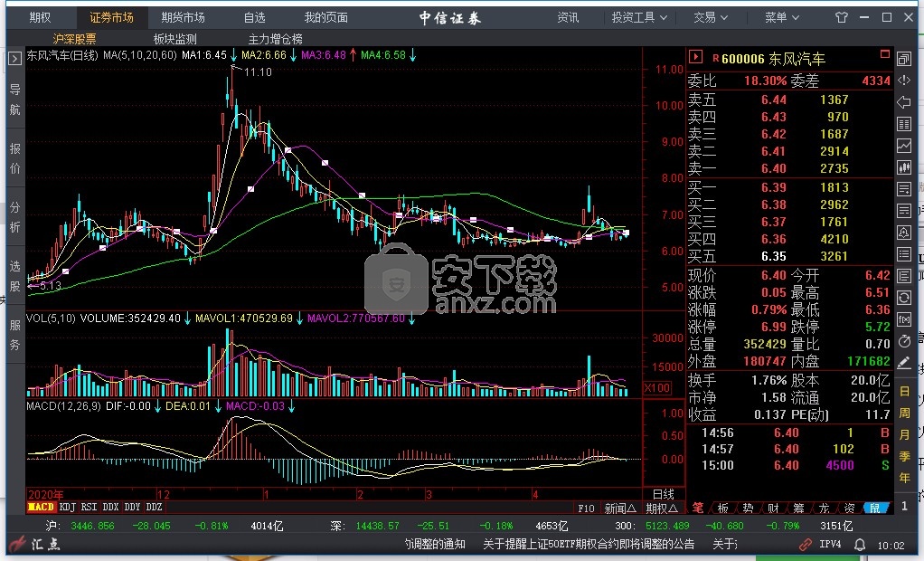The width and height of the screenshot is (924, 561).
Task: Switch chart period to 月 (monthly)
Action: [904, 434]
